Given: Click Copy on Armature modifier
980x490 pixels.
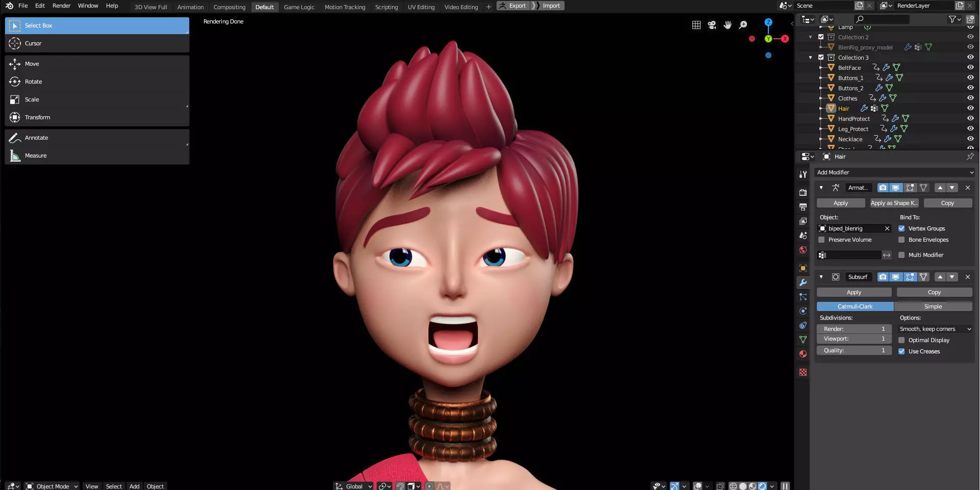Looking at the screenshot, I should coord(947,203).
